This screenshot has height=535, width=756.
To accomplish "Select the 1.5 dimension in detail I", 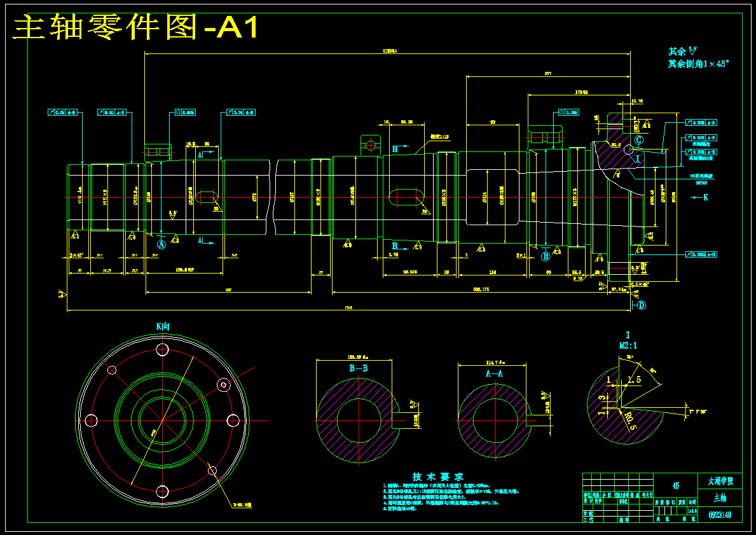I will (x=635, y=380).
